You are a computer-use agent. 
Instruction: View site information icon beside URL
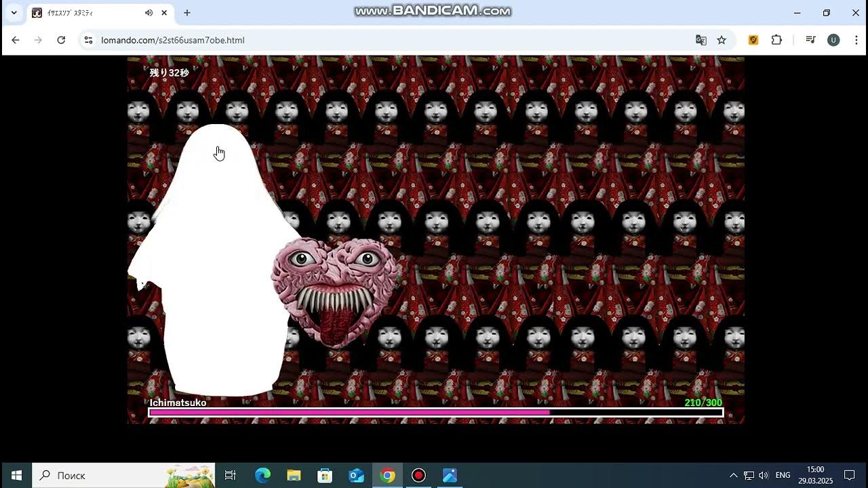[x=88, y=40]
